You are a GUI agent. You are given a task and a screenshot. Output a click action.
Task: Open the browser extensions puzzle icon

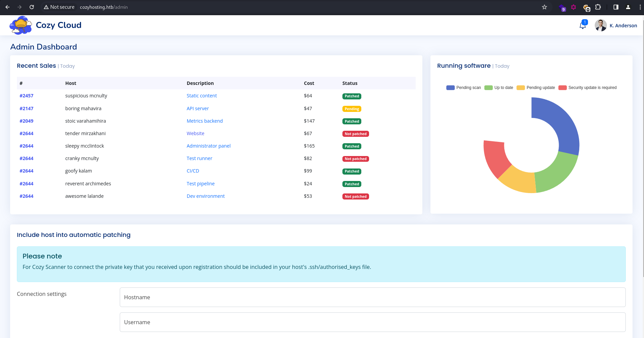(598, 7)
